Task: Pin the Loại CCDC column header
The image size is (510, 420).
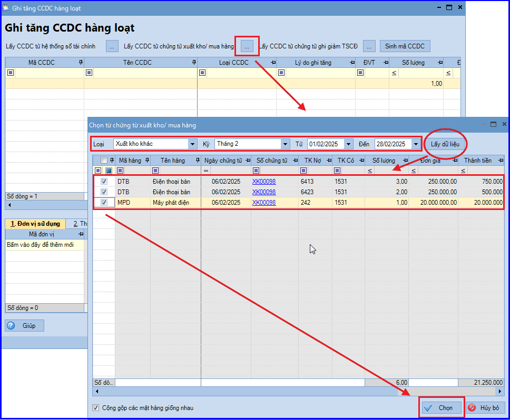Action: pyautogui.click(x=273, y=62)
